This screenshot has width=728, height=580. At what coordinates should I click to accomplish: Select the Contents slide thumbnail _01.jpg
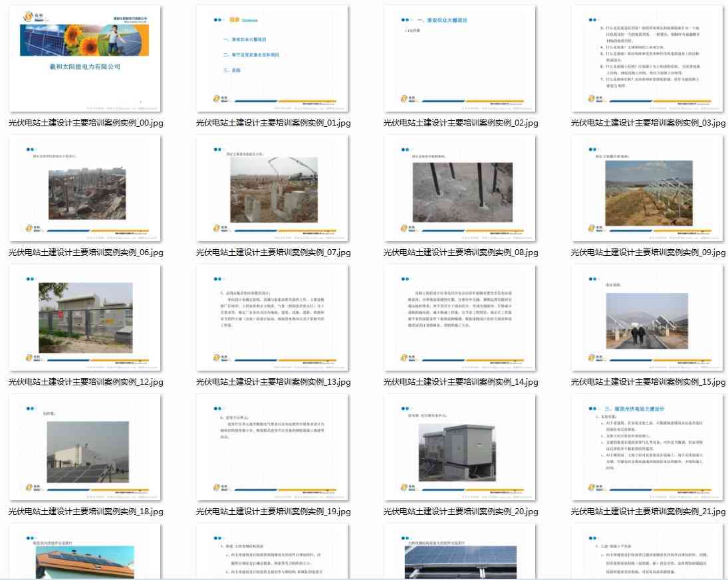click(x=273, y=58)
